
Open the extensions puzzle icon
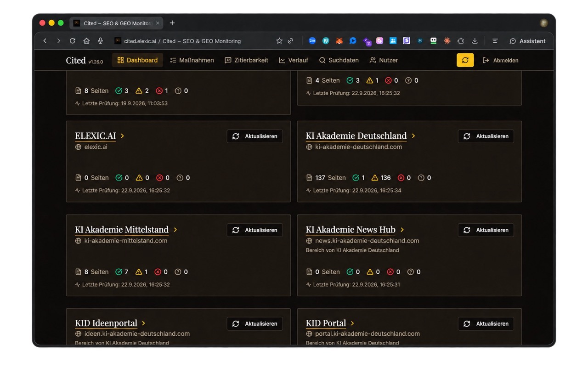[x=461, y=41]
